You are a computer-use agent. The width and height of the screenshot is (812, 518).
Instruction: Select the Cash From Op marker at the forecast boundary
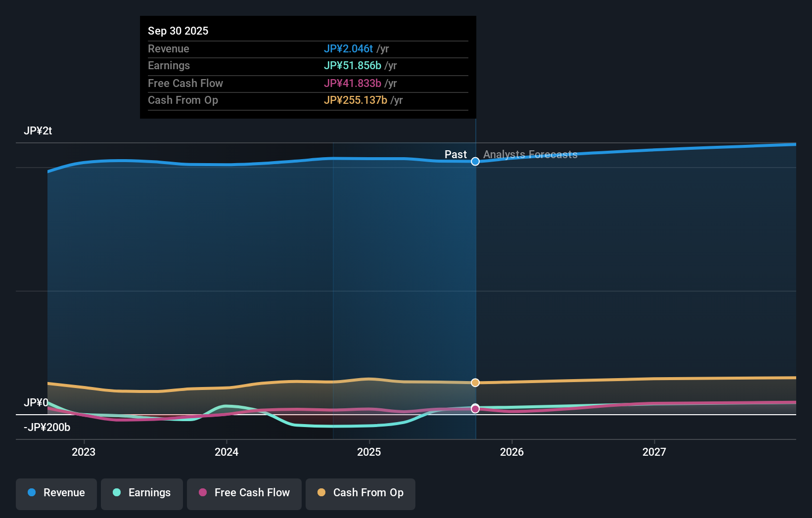click(475, 382)
